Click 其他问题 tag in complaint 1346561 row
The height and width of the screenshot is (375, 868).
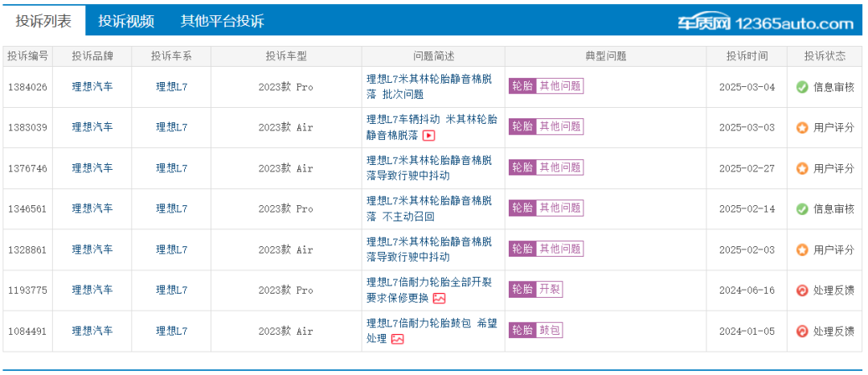pos(559,208)
